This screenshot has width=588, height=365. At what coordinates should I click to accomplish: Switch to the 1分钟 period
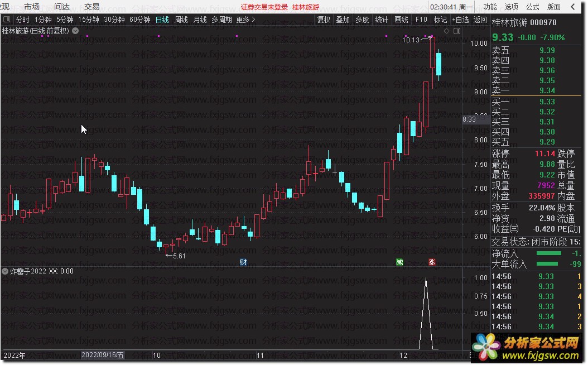tap(43, 20)
